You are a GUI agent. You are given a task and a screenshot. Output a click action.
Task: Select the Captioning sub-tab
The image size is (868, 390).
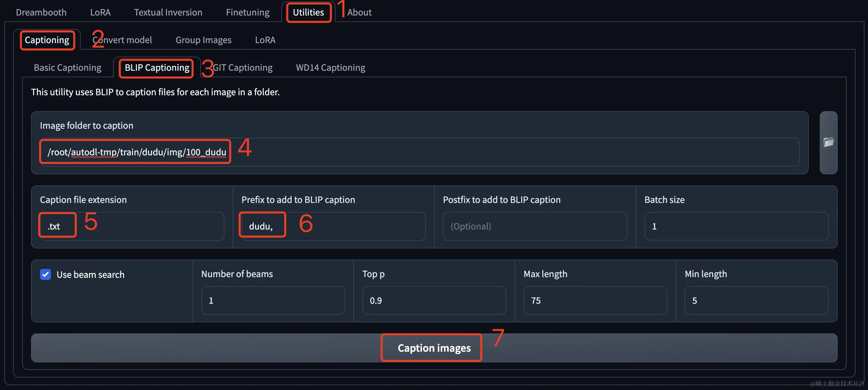[x=47, y=40]
